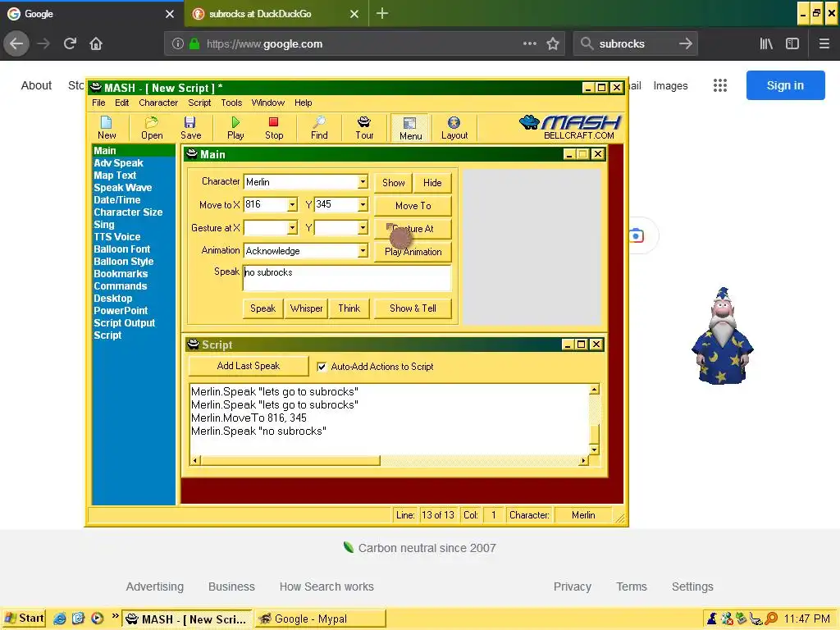Click the Google Sign in button
Image resolution: width=840 pixels, height=630 pixels.
point(785,85)
